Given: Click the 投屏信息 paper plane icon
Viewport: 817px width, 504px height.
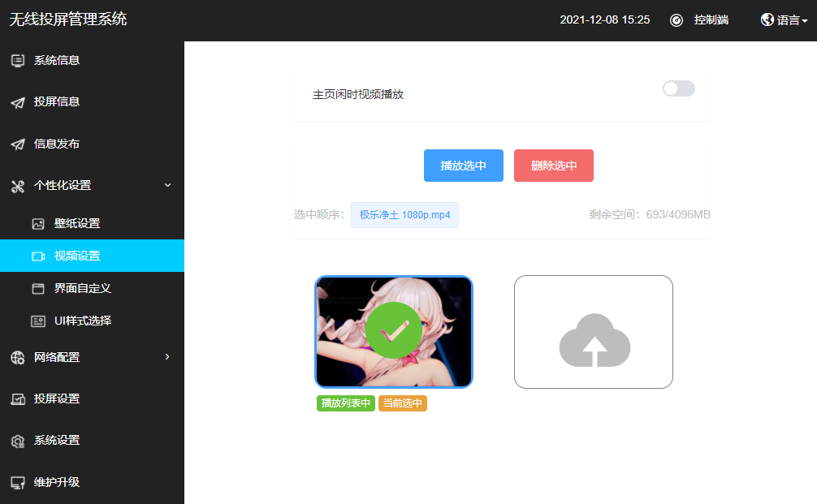Looking at the screenshot, I should [18, 102].
